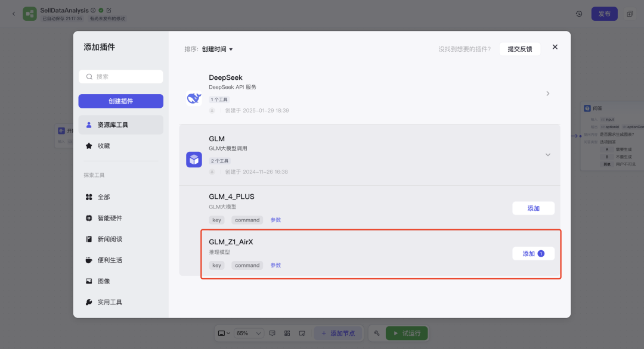Click the '2 个工具' badge under GLM
644x349 pixels.
(x=219, y=161)
